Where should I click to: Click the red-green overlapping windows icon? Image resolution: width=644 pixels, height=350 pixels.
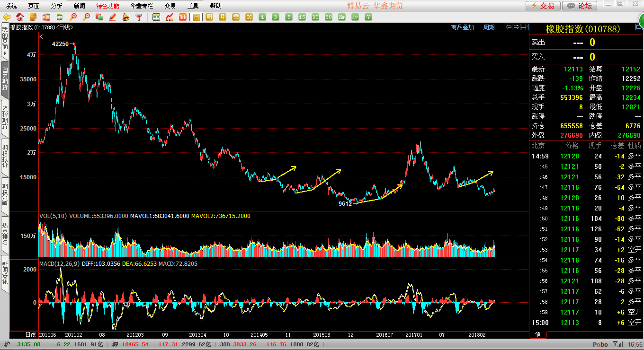99,17
